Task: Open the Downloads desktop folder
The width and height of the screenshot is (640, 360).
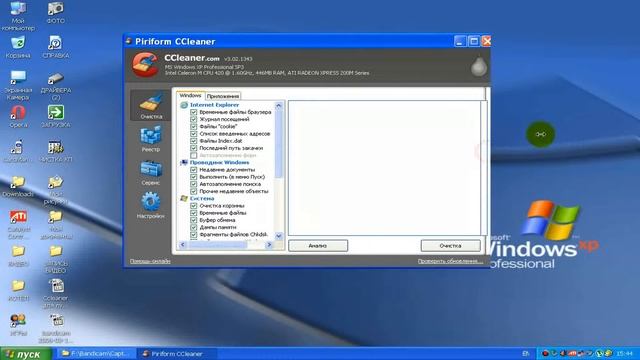Action: (x=18, y=186)
